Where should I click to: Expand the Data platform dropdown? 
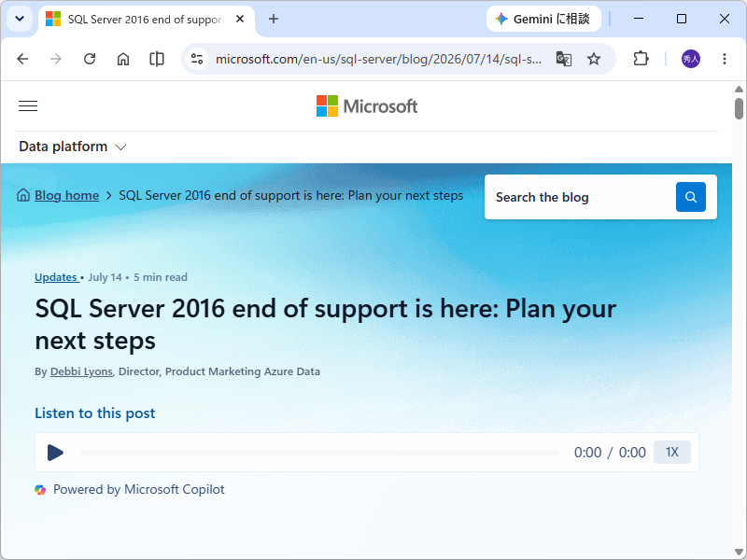point(73,147)
